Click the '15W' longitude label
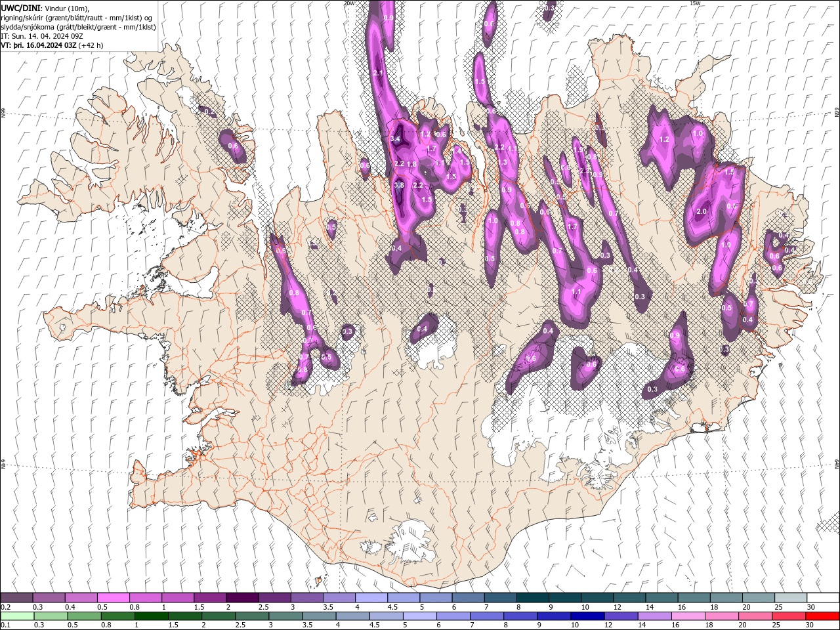Image resolution: width=840 pixels, height=630 pixels. [695, 3]
